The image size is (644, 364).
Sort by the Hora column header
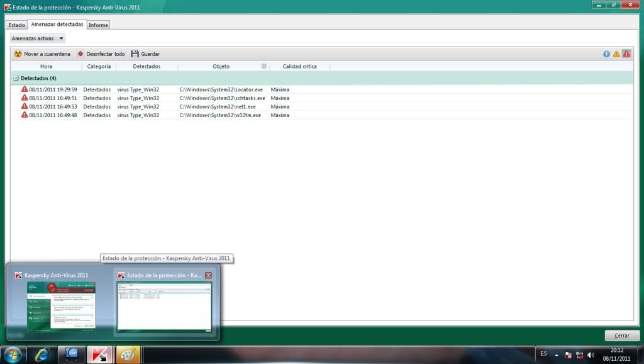pos(46,66)
